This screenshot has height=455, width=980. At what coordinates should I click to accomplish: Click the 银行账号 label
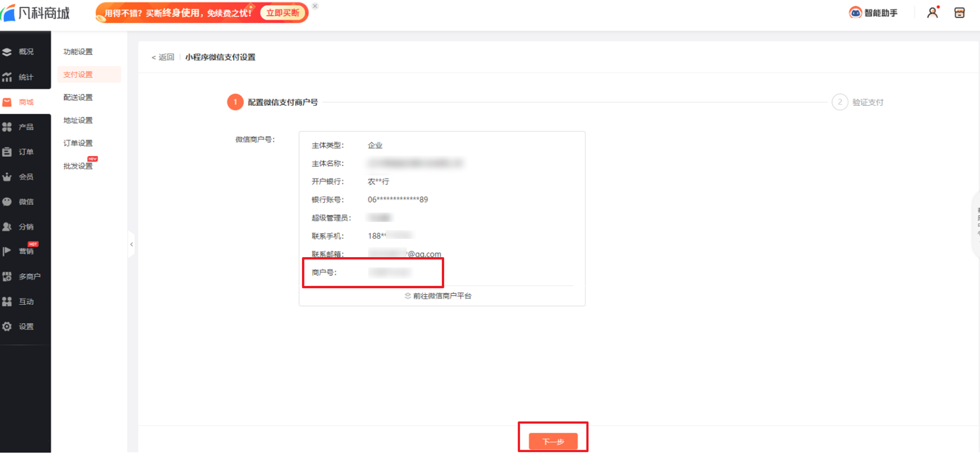coord(328,200)
